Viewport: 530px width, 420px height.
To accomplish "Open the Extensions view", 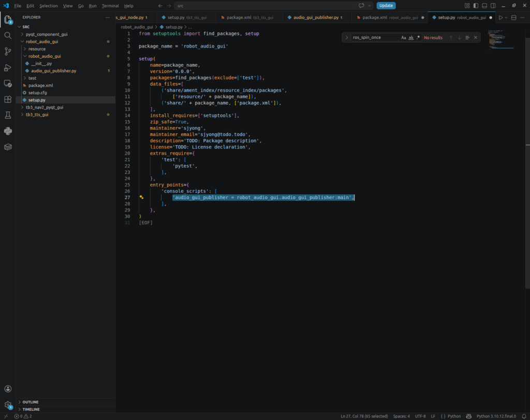I will coord(8,99).
